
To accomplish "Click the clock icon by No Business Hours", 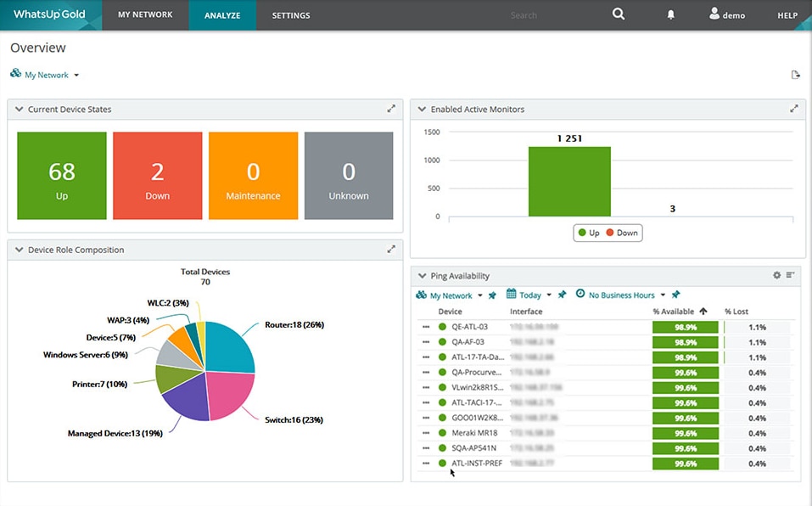I will [x=580, y=294].
